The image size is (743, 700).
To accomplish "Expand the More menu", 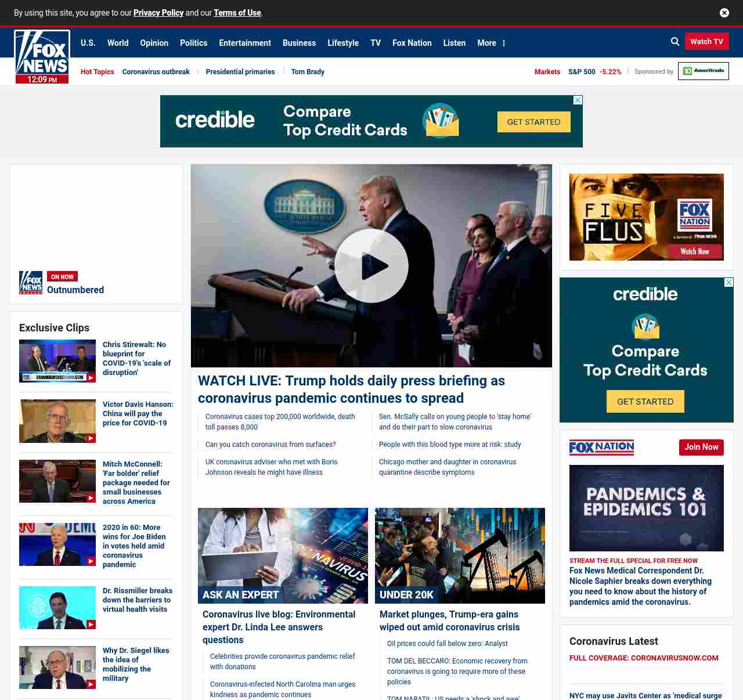I will (x=491, y=43).
